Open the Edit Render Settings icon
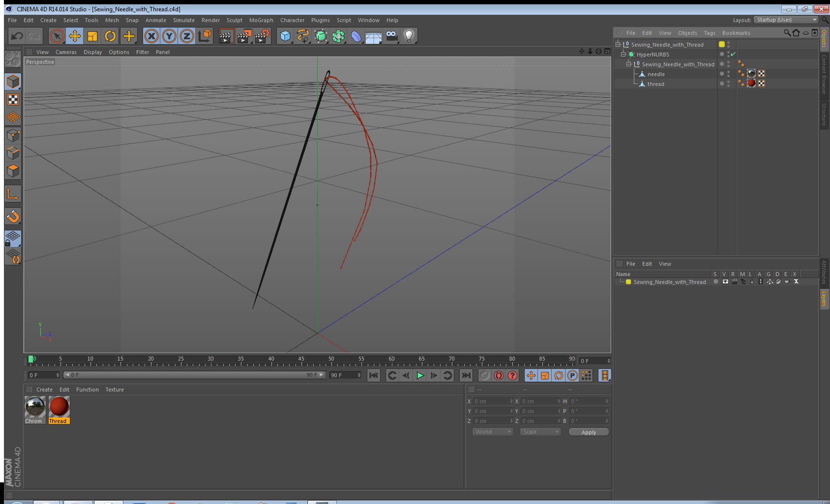Viewport: 830px width, 504px height. point(263,36)
